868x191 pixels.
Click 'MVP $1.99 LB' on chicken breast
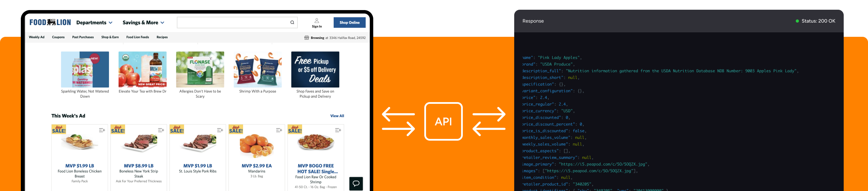[80, 166]
